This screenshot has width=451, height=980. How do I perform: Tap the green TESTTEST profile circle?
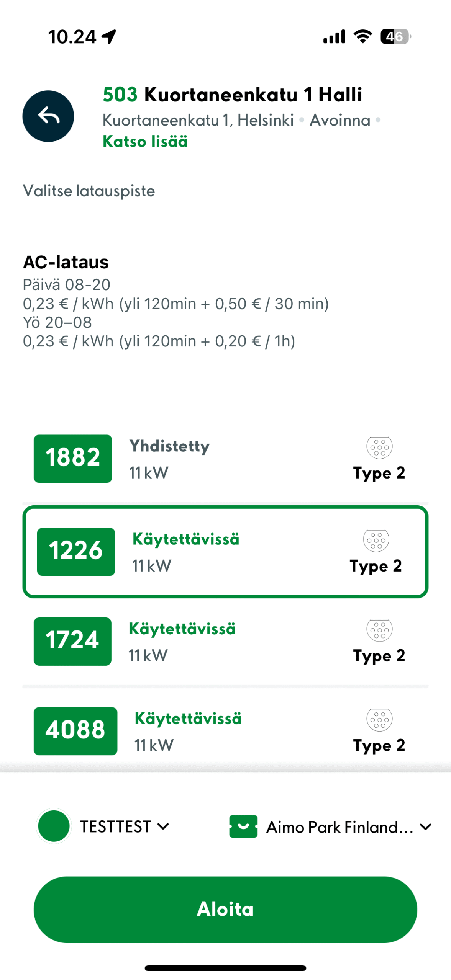coord(54,826)
